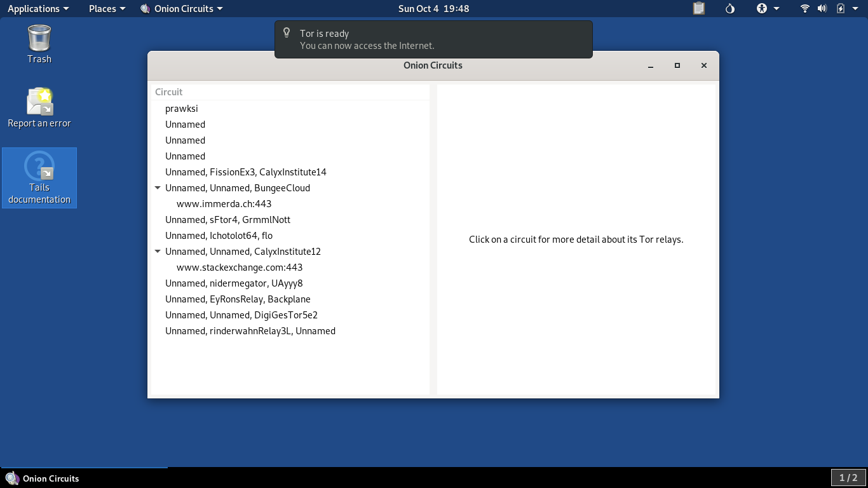Switch workspace using the 1 / 2 indicator
This screenshot has width=868, height=488.
pyautogui.click(x=848, y=478)
